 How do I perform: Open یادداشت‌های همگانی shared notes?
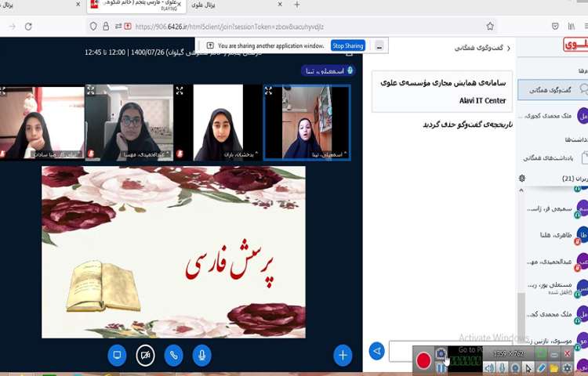(554, 158)
